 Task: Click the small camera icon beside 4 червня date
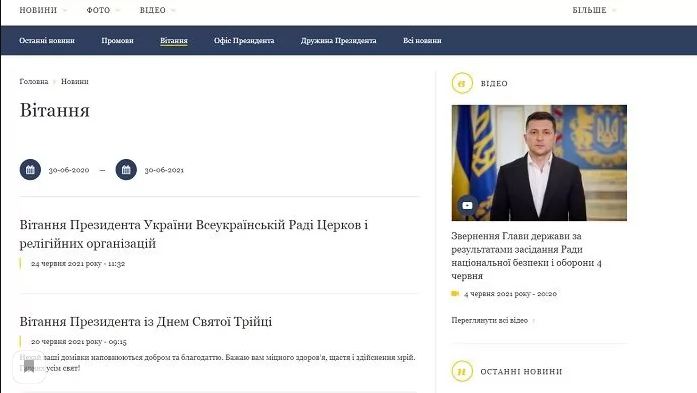click(455, 293)
